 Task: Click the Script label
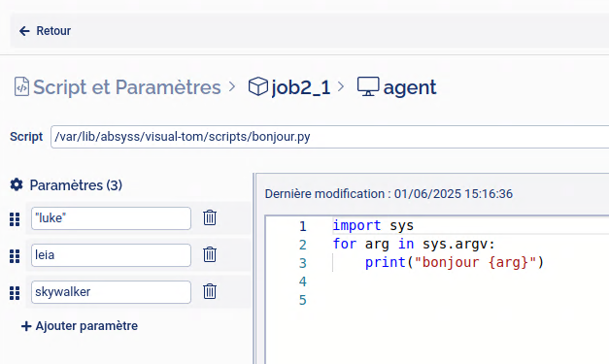[26, 137]
